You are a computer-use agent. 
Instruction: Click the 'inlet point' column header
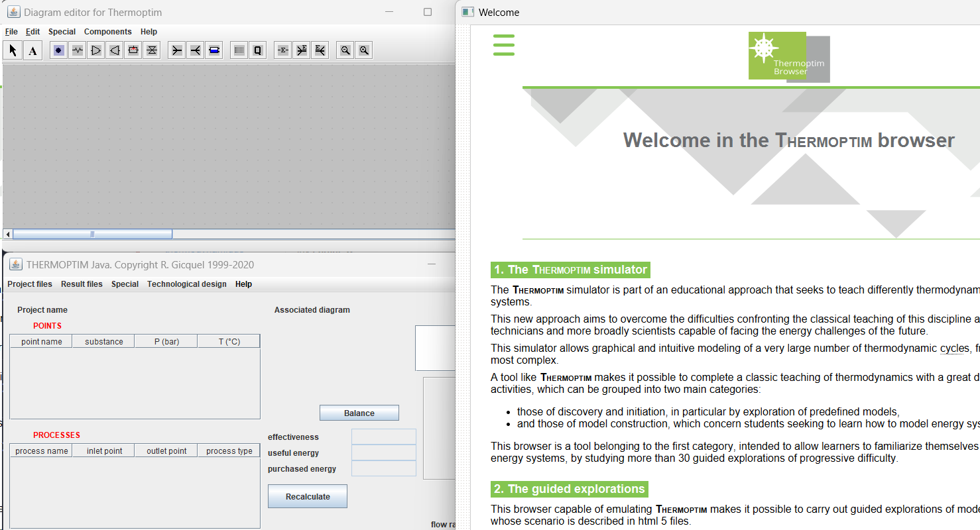(103, 450)
